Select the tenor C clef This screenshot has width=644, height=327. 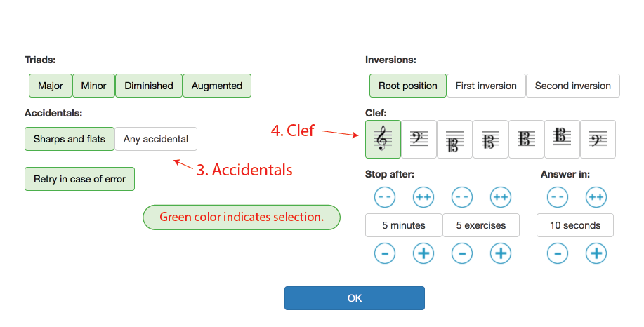tap(562, 139)
